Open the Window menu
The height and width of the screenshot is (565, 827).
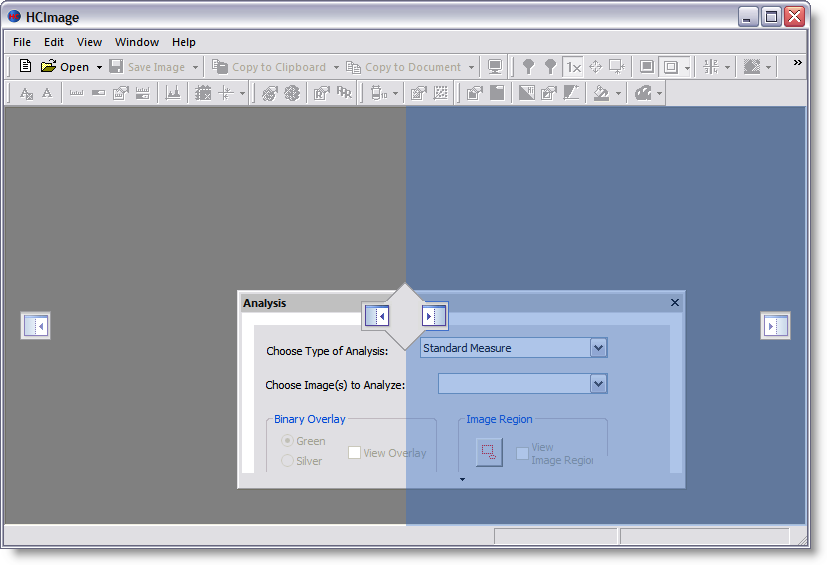[x=137, y=42]
